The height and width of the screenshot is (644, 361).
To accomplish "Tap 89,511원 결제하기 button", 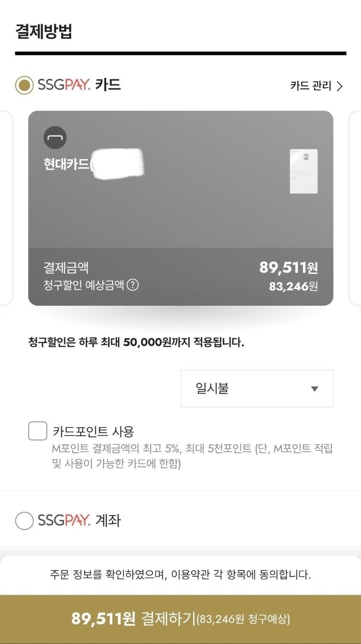I will pos(180,619).
